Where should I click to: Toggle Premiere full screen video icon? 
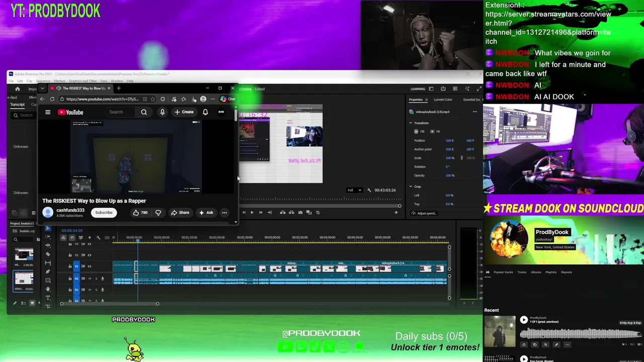[x=479, y=89]
